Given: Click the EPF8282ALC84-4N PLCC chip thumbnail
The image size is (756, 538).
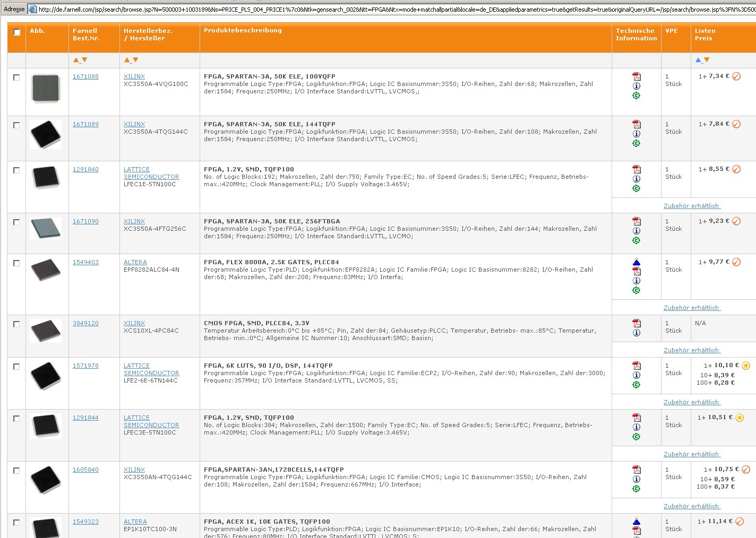Looking at the screenshot, I should click(x=46, y=270).
